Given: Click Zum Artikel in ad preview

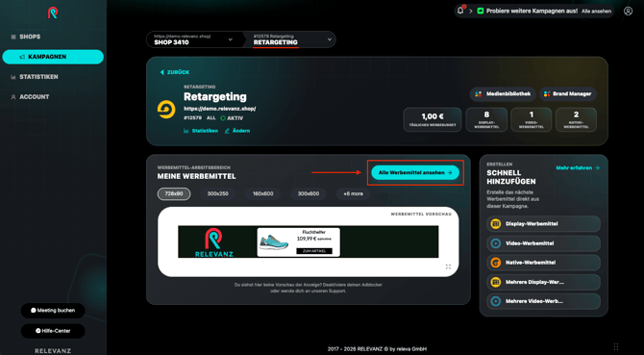Looking at the screenshot, I should click(x=314, y=251).
